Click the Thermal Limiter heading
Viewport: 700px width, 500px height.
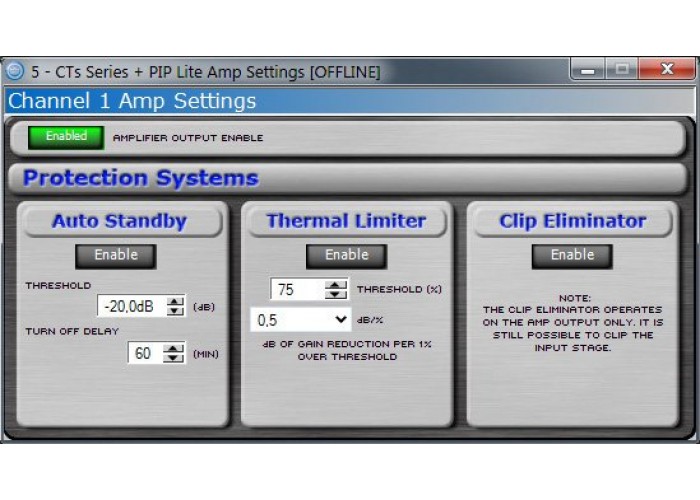pos(346,221)
